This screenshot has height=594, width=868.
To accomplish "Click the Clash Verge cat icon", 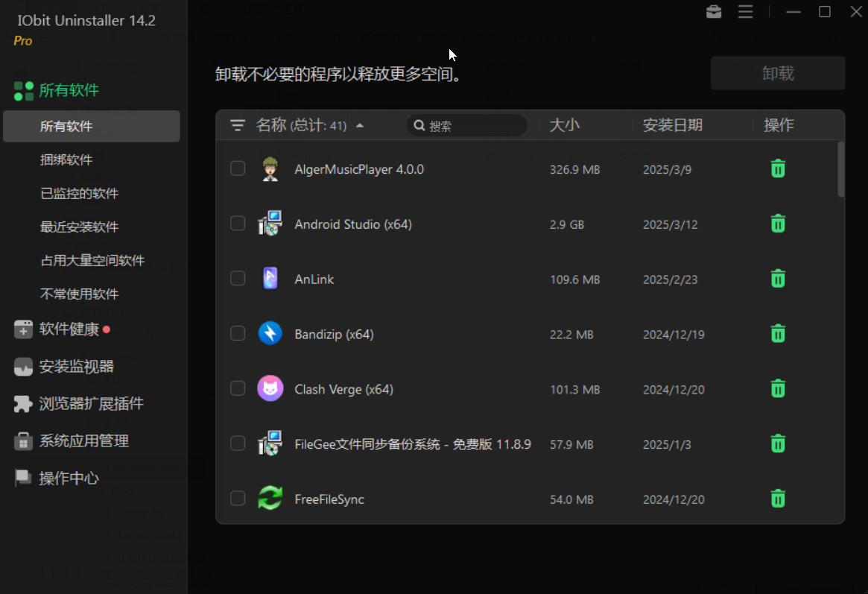I will [270, 388].
